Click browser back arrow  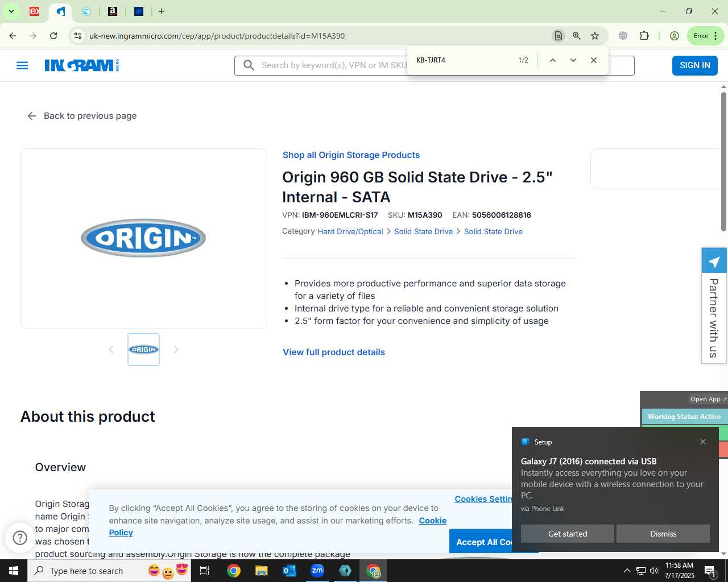point(13,36)
